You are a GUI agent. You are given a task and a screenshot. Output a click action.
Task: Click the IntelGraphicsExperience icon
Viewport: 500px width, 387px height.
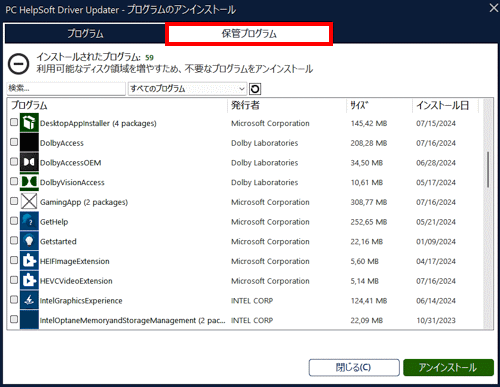[x=29, y=300]
